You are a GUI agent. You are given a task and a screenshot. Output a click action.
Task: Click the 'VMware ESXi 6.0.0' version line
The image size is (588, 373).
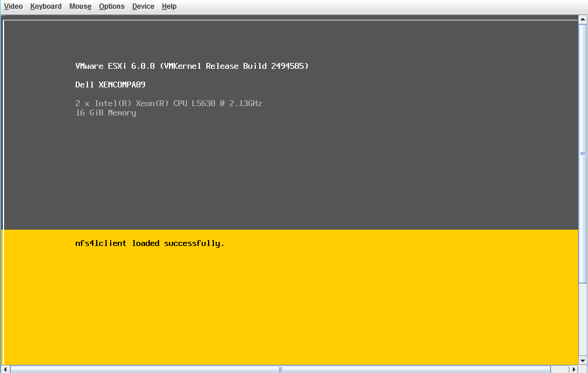192,66
